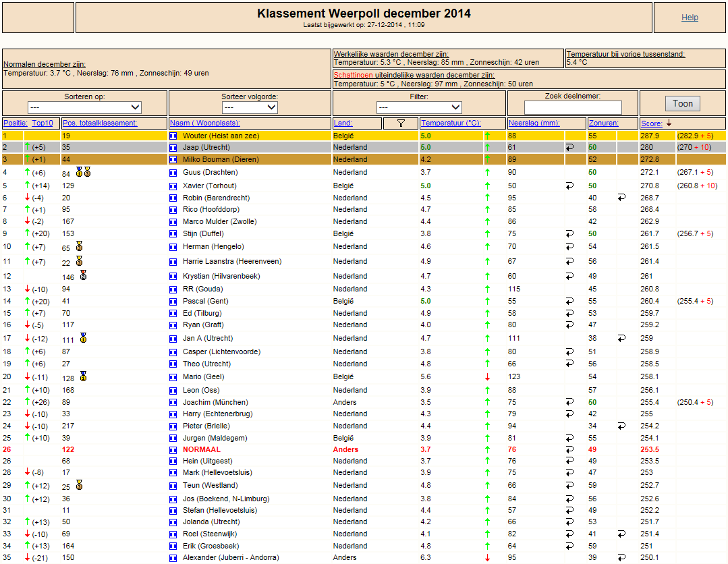Viewport: 728px width, 564px height.
Task: Click red down arrow in Mario's temperature
Action: pos(488,377)
